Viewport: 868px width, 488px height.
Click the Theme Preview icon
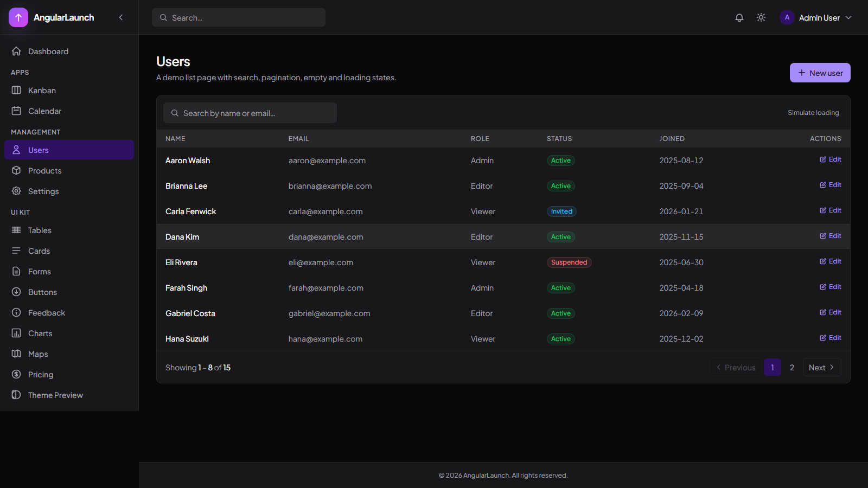click(x=16, y=395)
